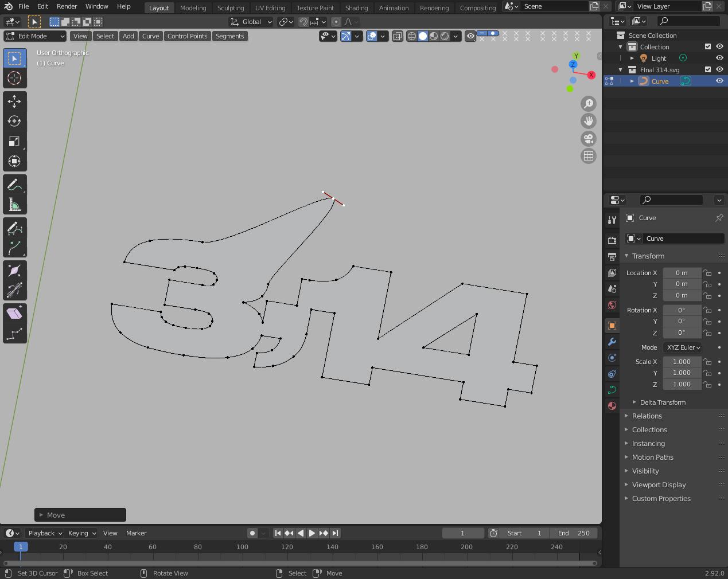Hide the Final 314.svg collection
The height and width of the screenshot is (579, 728).
pyautogui.click(x=719, y=69)
